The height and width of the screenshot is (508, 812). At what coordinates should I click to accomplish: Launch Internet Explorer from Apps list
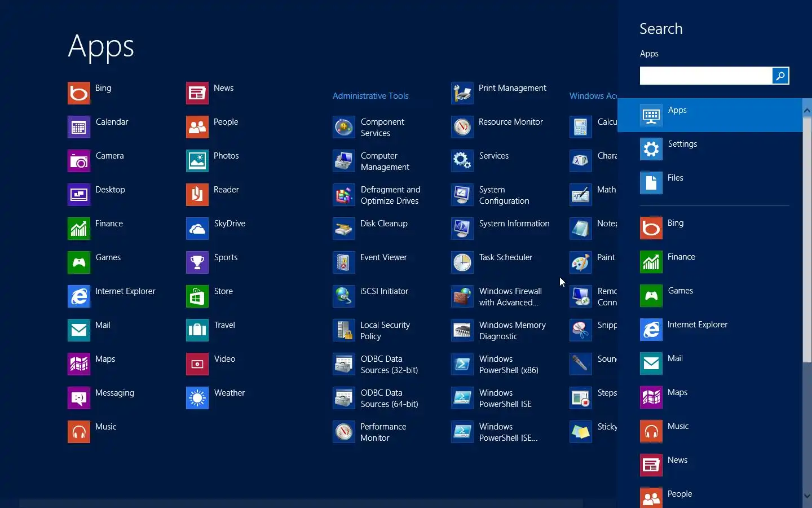[x=79, y=296]
